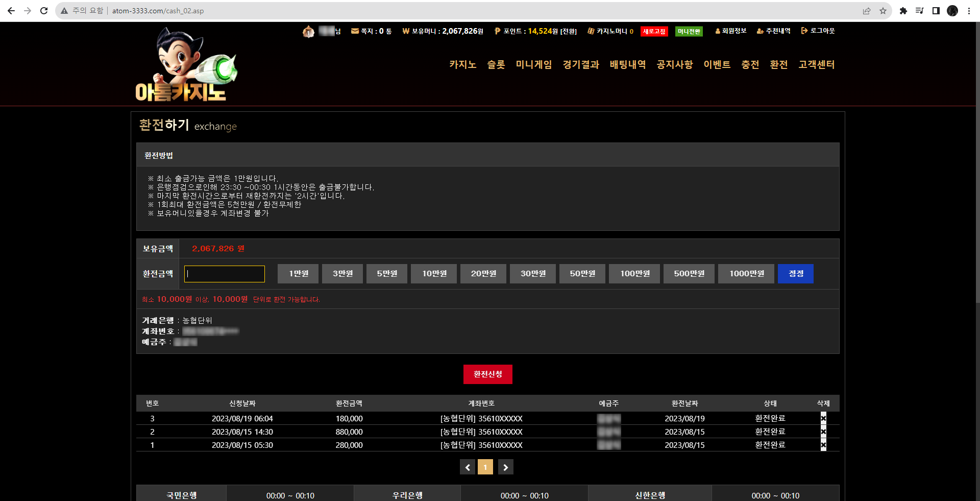The height and width of the screenshot is (501, 980).
Task: Share this page from the address bar
Action: [867, 11]
